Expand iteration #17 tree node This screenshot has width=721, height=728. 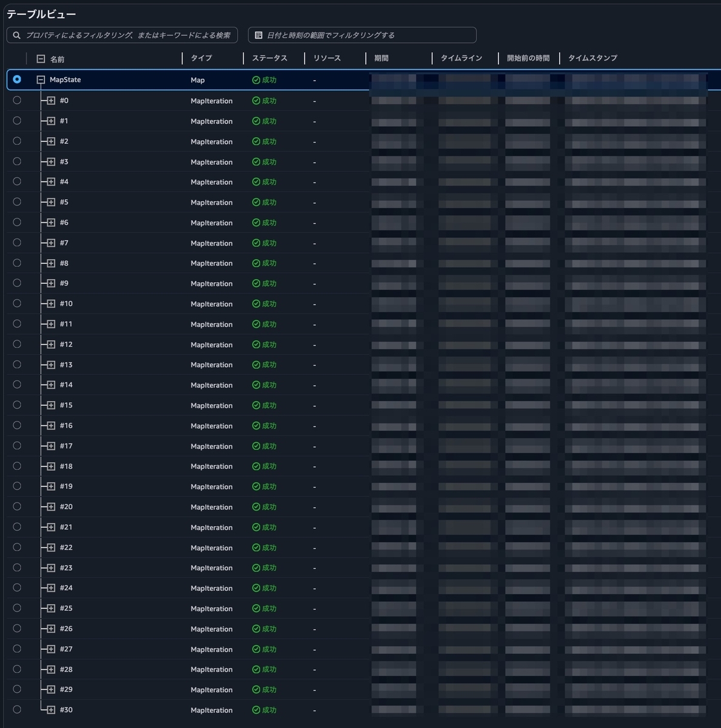point(51,446)
